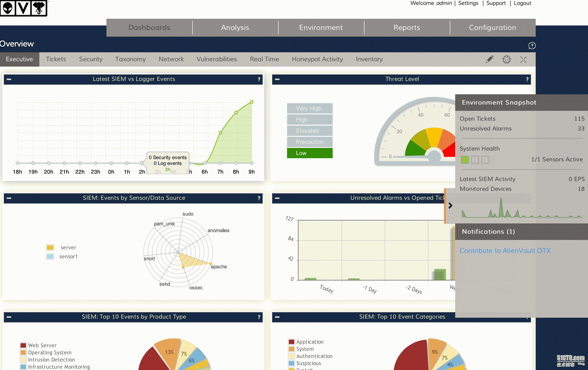This screenshot has height=370, width=588.
Task: Click the green active sensor health square
Action: tap(465, 160)
